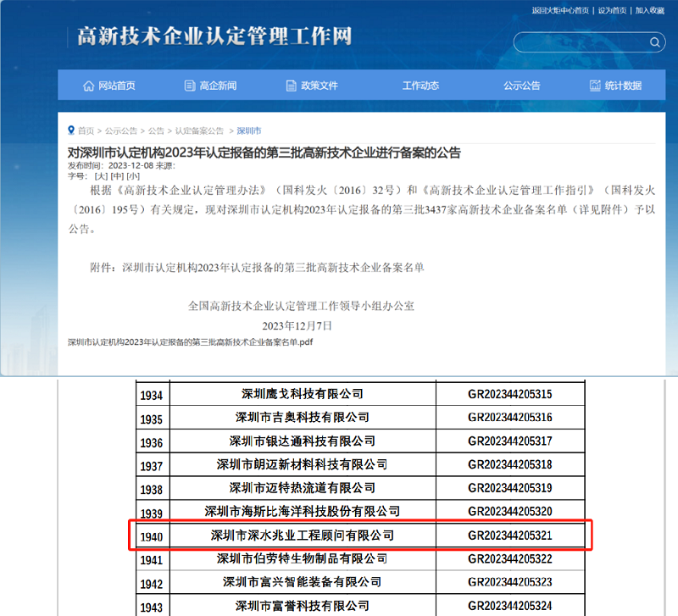
Task: Click certificate number GR202344205323
Action: 510,582
